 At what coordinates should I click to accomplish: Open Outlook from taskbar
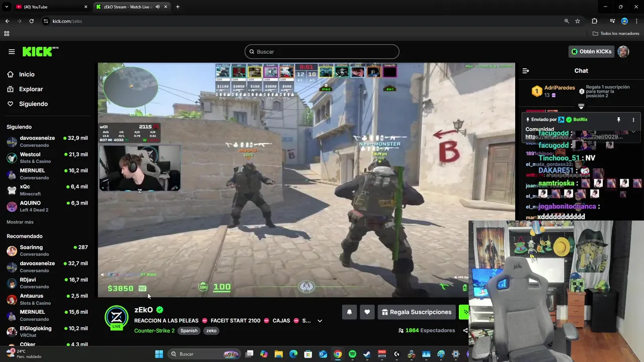coord(323,354)
